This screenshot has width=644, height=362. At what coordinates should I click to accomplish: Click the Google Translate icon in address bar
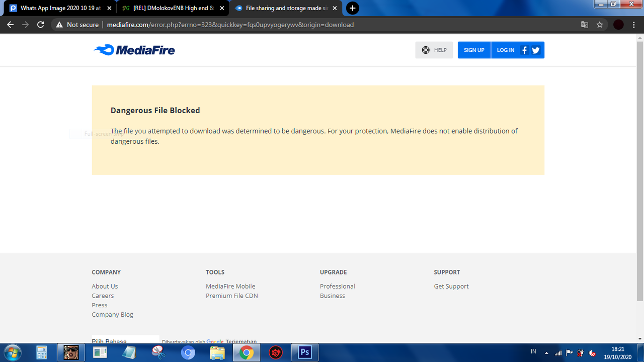coord(585,25)
